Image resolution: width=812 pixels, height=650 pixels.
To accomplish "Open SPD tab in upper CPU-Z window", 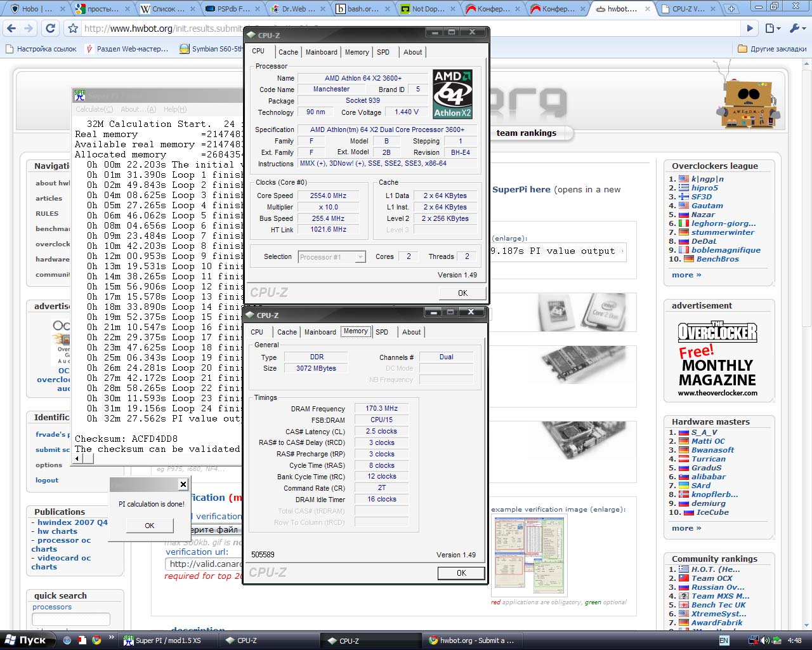I will [383, 52].
